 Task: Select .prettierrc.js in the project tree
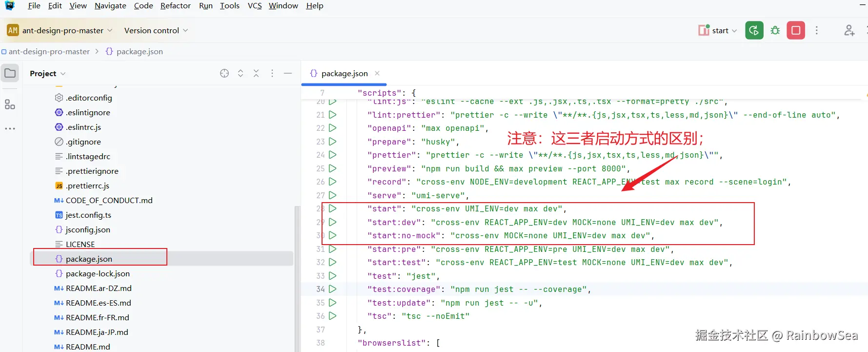(x=88, y=186)
